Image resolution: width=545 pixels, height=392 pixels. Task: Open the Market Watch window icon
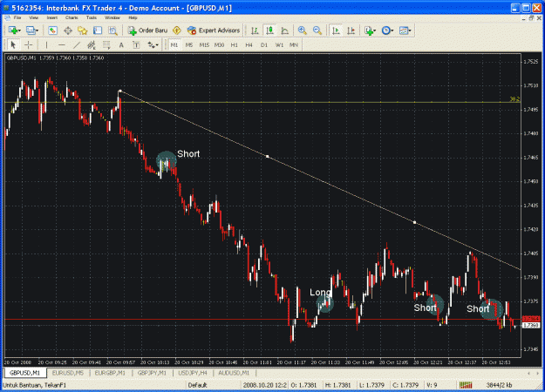pyautogui.click(x=52, y=30)
